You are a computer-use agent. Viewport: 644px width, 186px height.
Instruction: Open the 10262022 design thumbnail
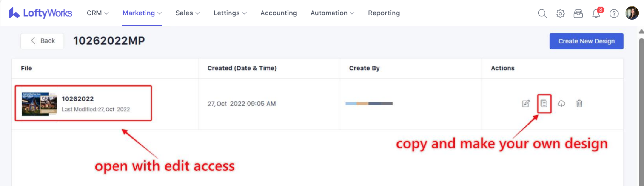point(39,104)
